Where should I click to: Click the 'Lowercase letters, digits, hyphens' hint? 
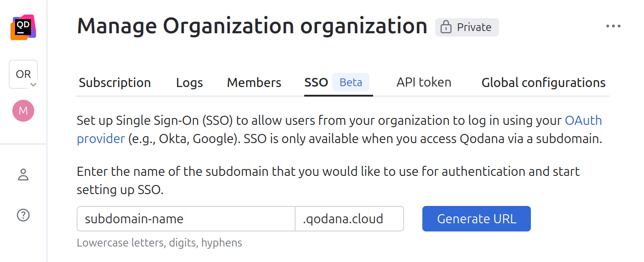point(159,243)
